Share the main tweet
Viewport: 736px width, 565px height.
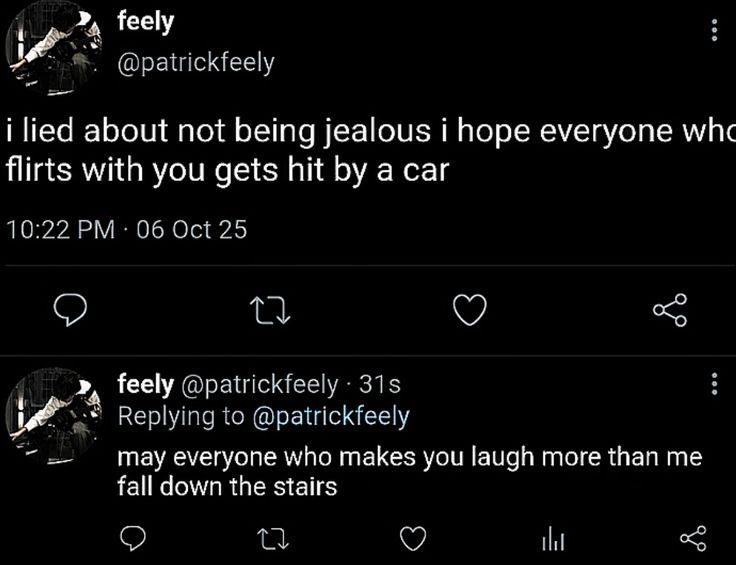670,311
